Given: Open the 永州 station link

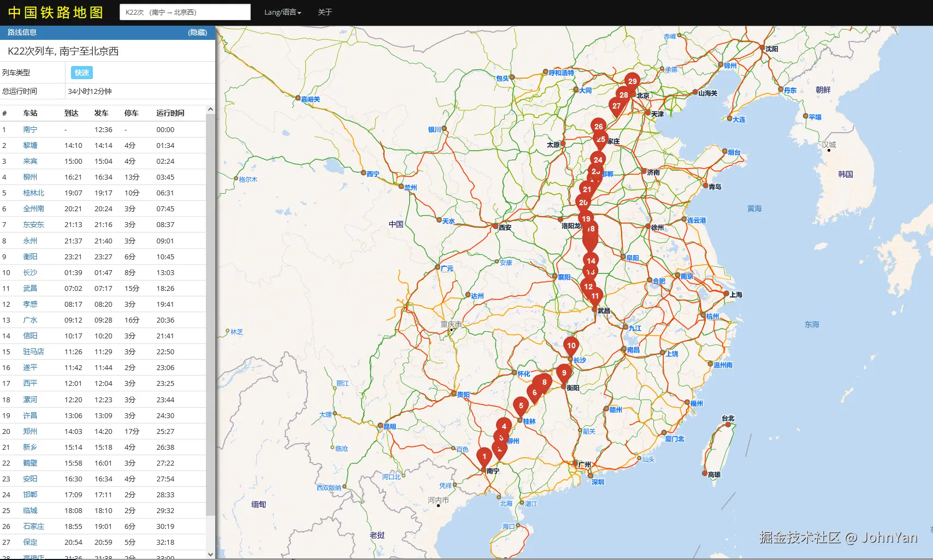Looking at the screenshot, I should click(x=30, y=241).
